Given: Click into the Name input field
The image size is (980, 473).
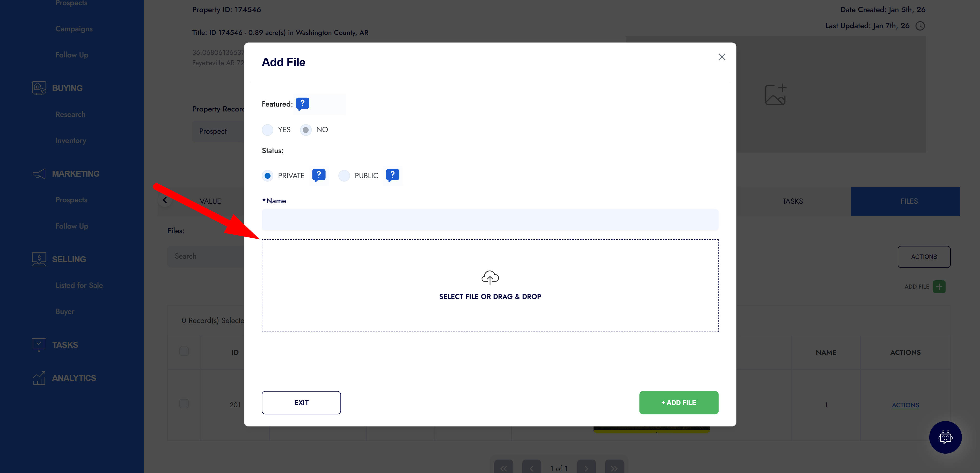Looking at the screenshot, I should pyautogui.click(x=490, y=220).
